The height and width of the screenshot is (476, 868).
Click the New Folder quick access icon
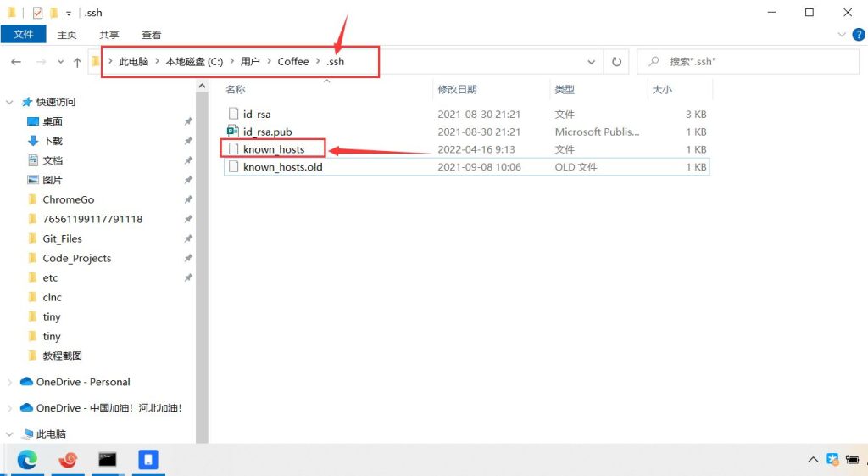point(53,12)
